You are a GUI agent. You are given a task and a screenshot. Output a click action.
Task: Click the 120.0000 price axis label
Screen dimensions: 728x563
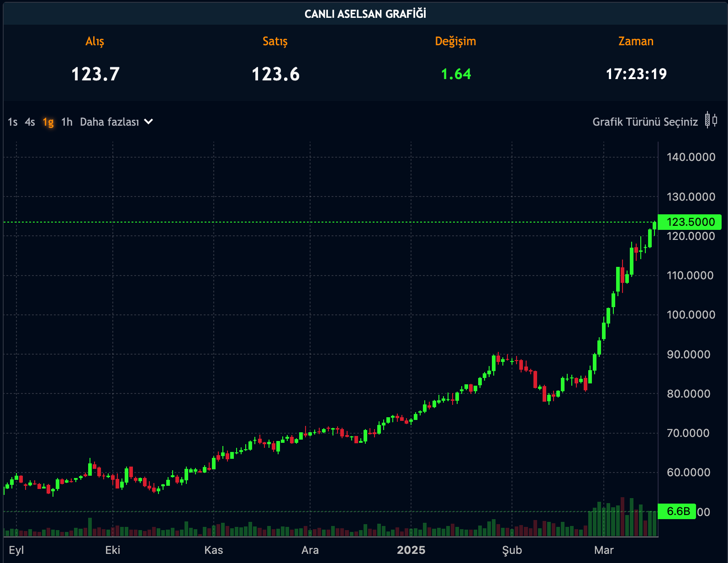(x=691, y=236)
